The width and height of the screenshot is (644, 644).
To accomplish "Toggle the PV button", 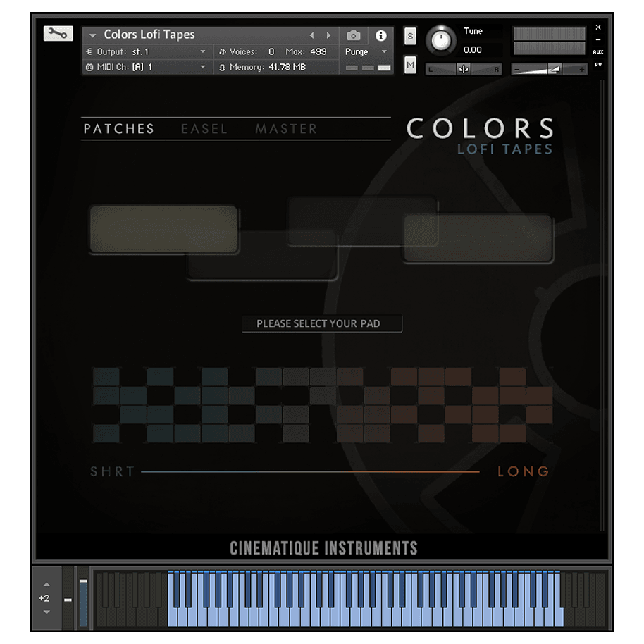I will coord(598,65).
